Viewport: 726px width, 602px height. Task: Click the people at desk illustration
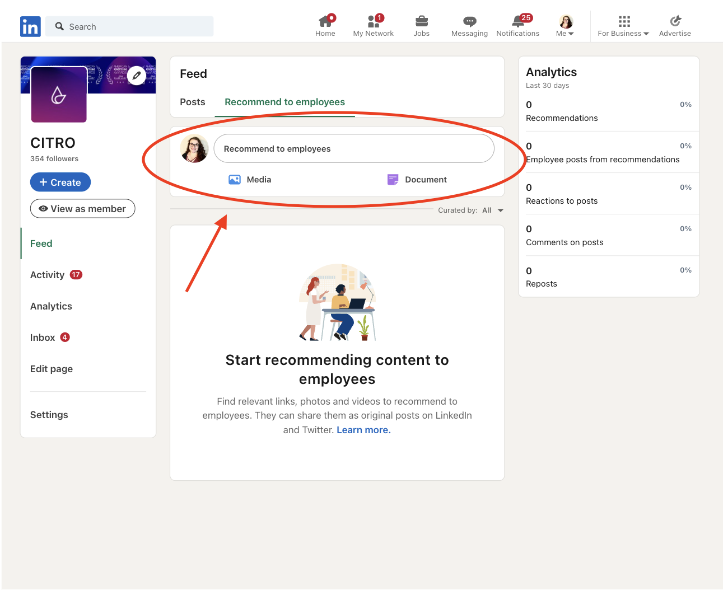[337, 302]
